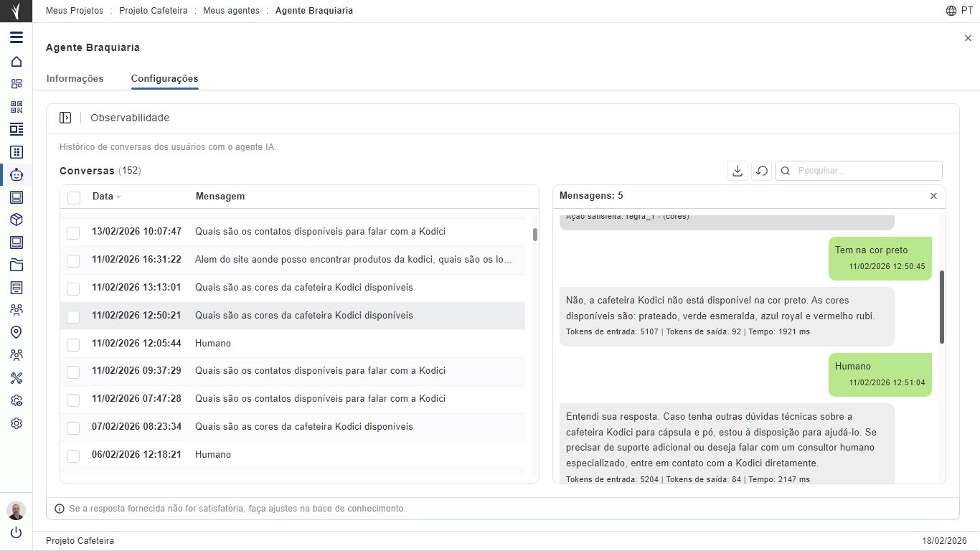Screen dimensions: 980x551
Task: Switch to the Informações tab
Action: 75,79
